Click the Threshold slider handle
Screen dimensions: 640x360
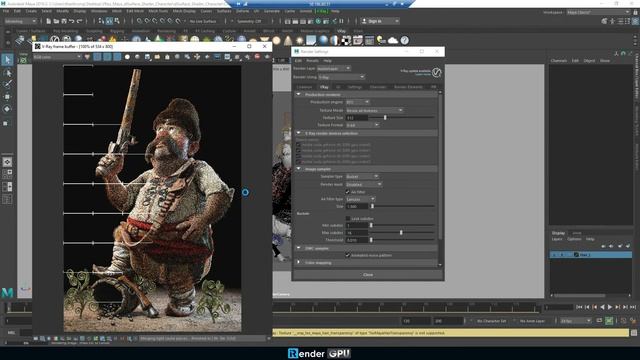(371, 240)
